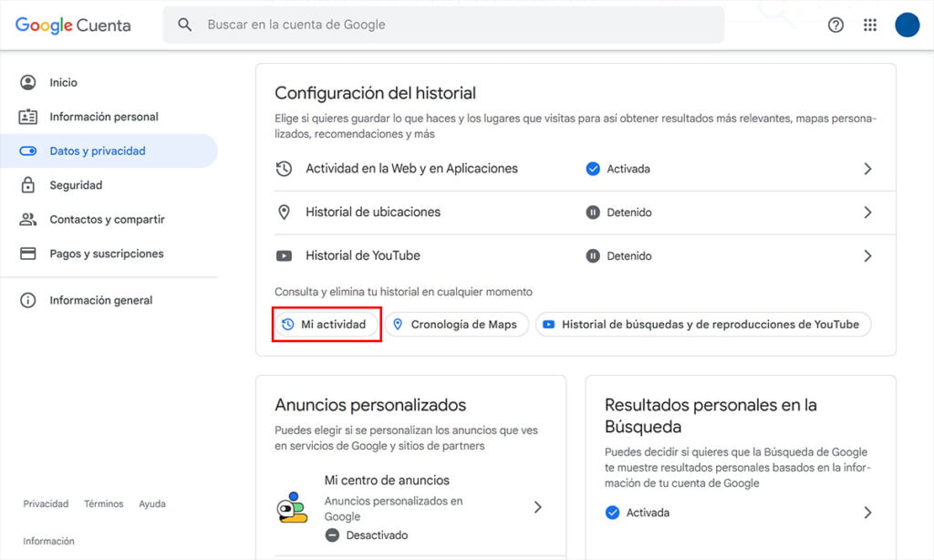Click the blue check in Resultados personales
934x560 pixels.
tap(612, 513)
